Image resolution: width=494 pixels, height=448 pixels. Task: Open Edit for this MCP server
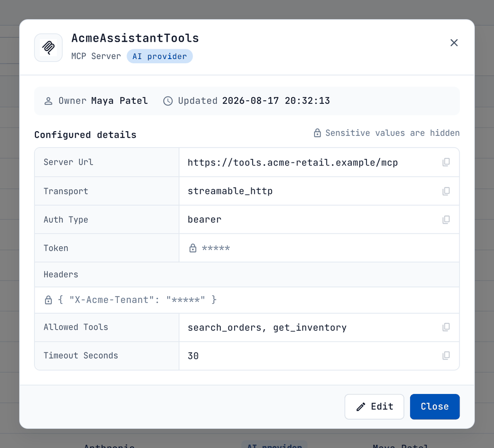(374, 406)
